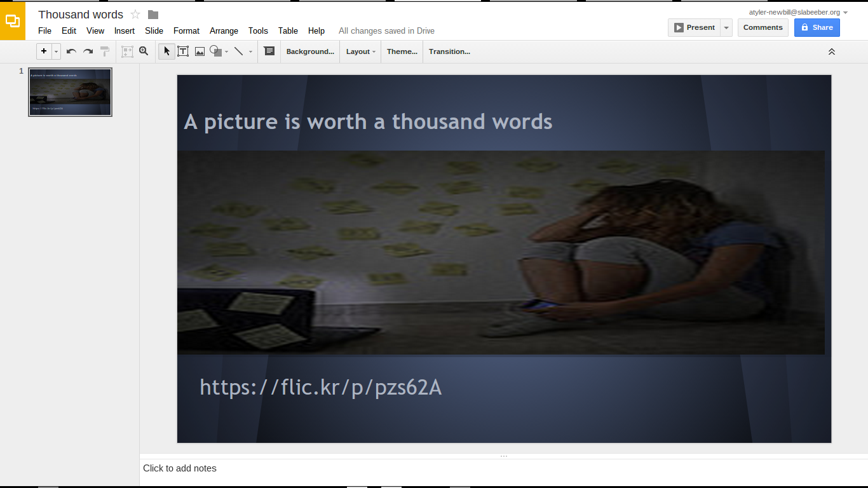The image size is (868, 488).
Task: Click the Undo arrow icon
Action: (71, 51)
